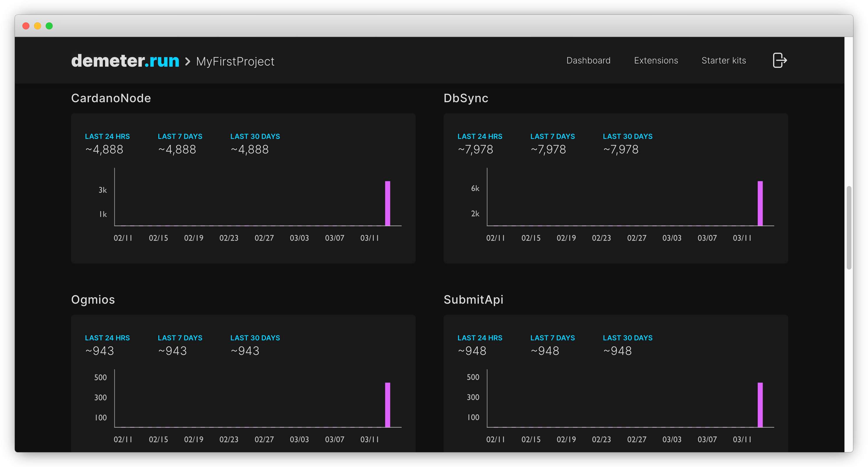Click the green maximize window button
This screenshot has width=868, height=467.
point(49,26)
